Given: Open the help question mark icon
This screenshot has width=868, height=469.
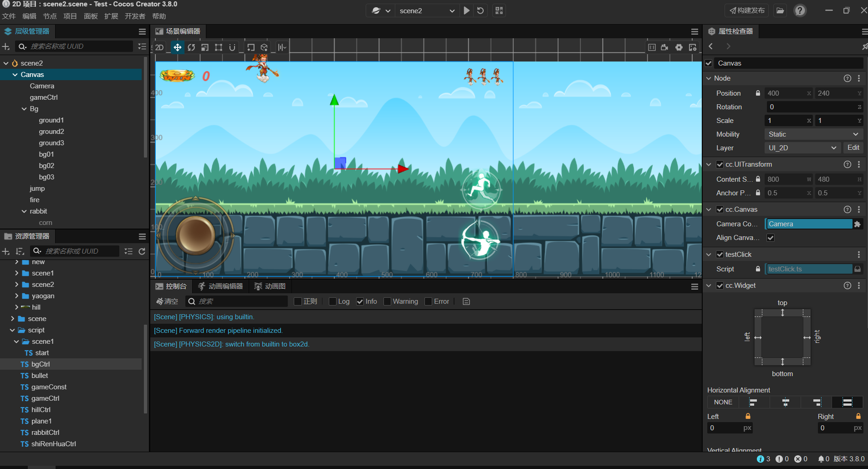Looking at the screenshot, I should tap(800, 10).
